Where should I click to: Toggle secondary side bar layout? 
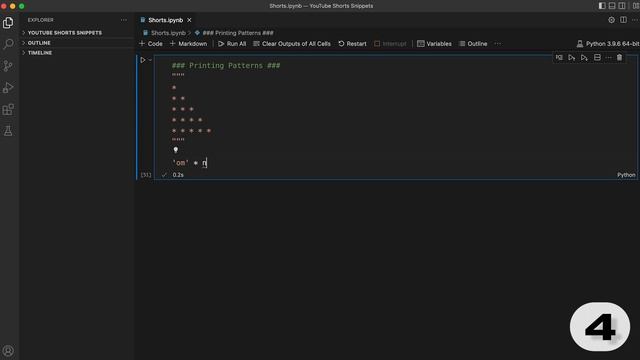click(622, 6)
